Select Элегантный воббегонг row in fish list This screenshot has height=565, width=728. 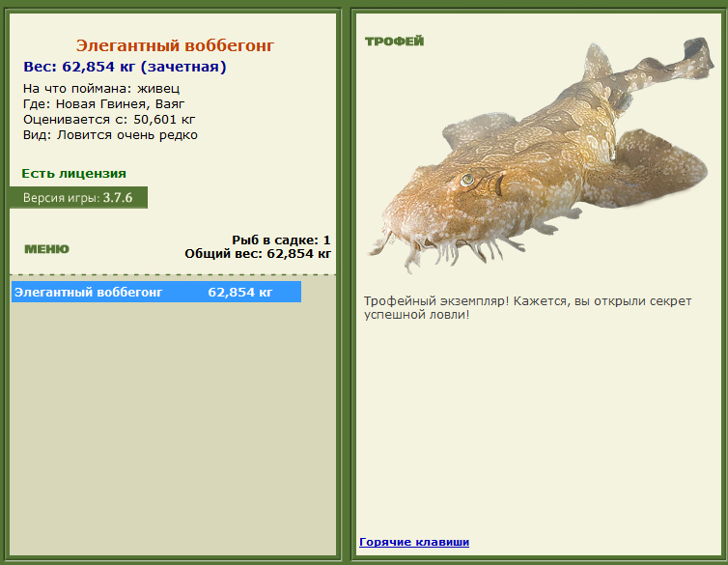(156, 292)
